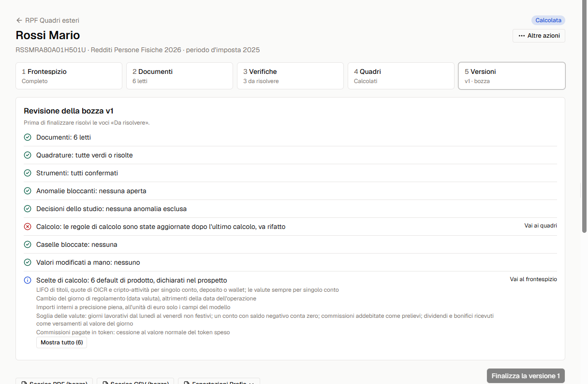The height and width of the screenshot is (384, 588).
Task: Click the green check icon beside Documenti: 6 letti
Action: pyautogui.click(x=28, y=137)
